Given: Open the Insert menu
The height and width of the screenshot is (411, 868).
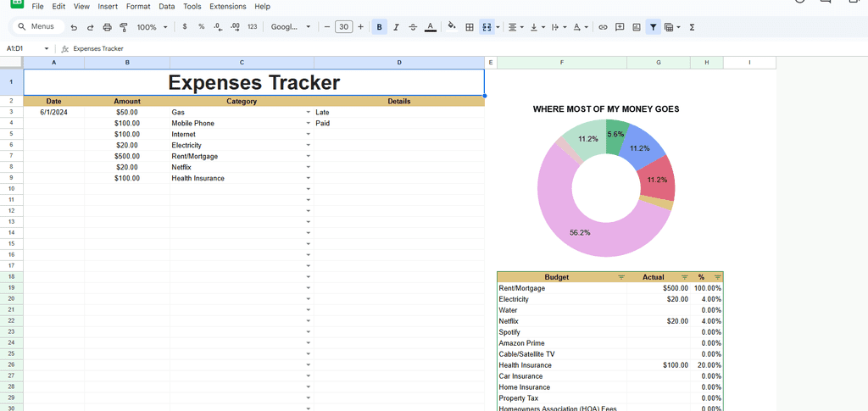Looking at the screenshot, I should click(108, 7).
